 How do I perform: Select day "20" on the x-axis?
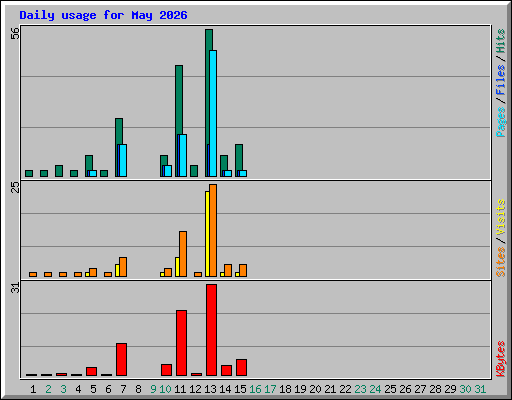click(315, 389)
